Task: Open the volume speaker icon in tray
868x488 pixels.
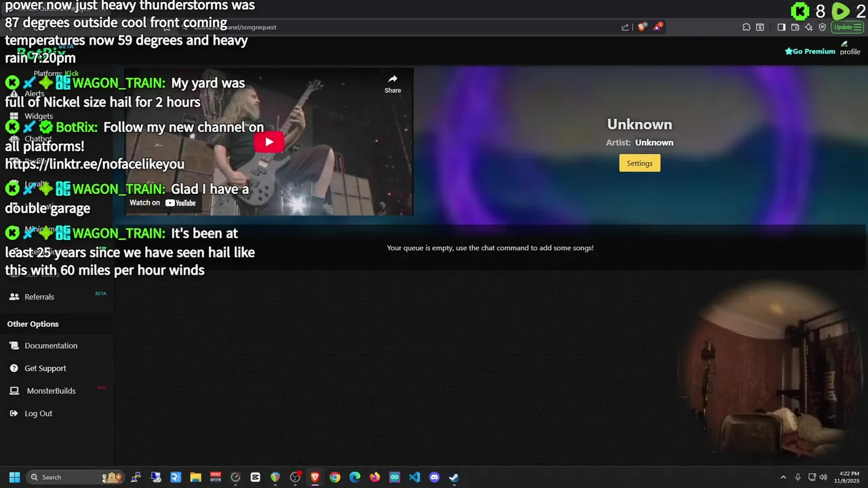Action: [x=823, y=477]
